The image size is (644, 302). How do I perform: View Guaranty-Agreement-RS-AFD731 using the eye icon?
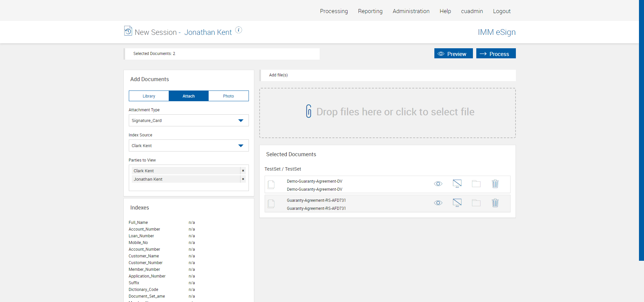(438, 203)
